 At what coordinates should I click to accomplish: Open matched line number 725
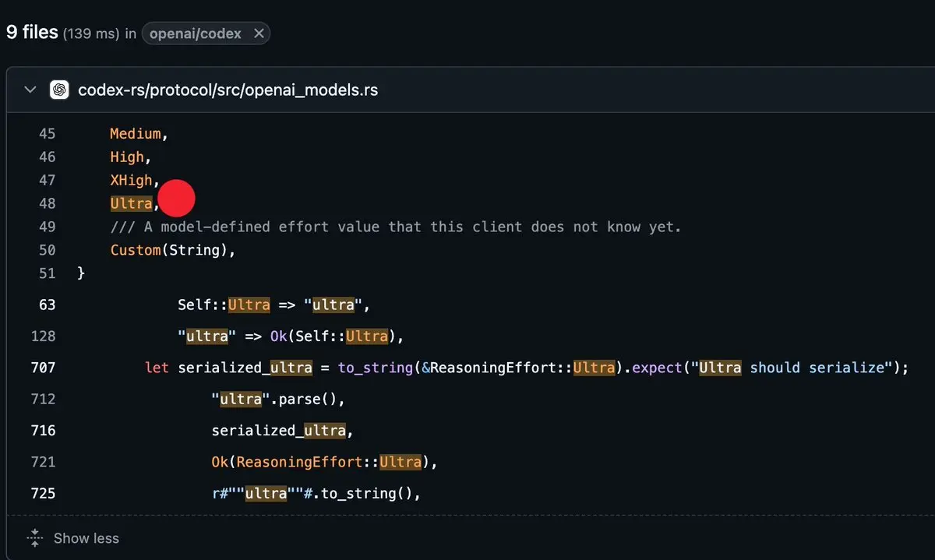point(44,494)
